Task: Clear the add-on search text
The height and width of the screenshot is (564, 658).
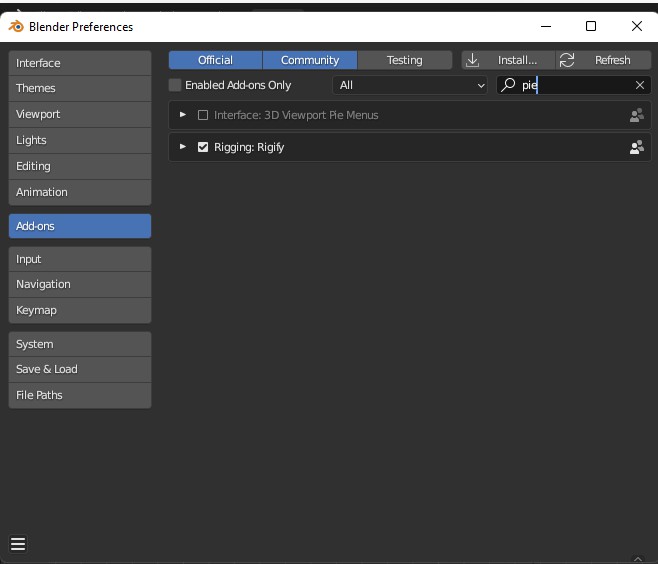Action: (640, 85)
